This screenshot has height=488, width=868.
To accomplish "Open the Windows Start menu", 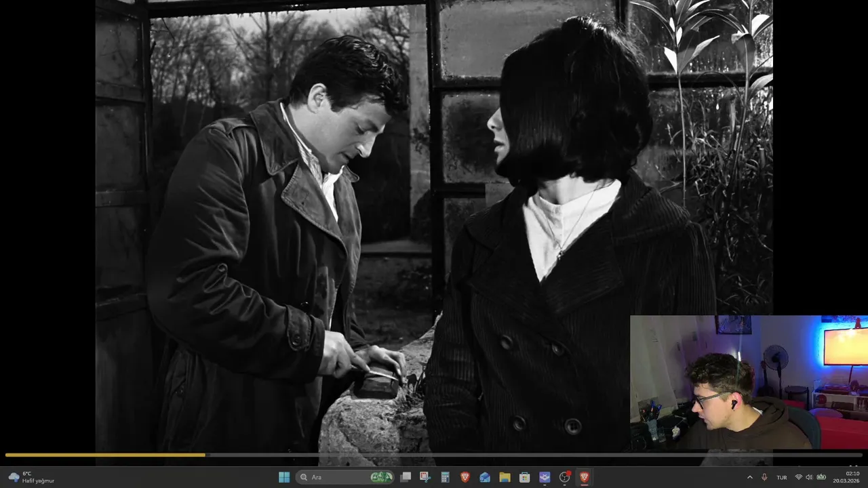I will coord(284,477).
